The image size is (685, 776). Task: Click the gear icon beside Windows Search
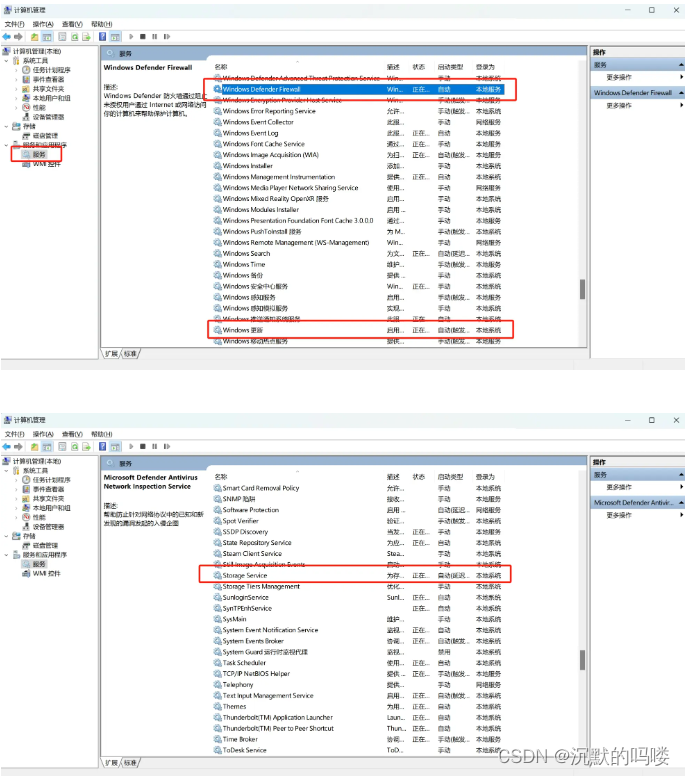coord(217,253)
